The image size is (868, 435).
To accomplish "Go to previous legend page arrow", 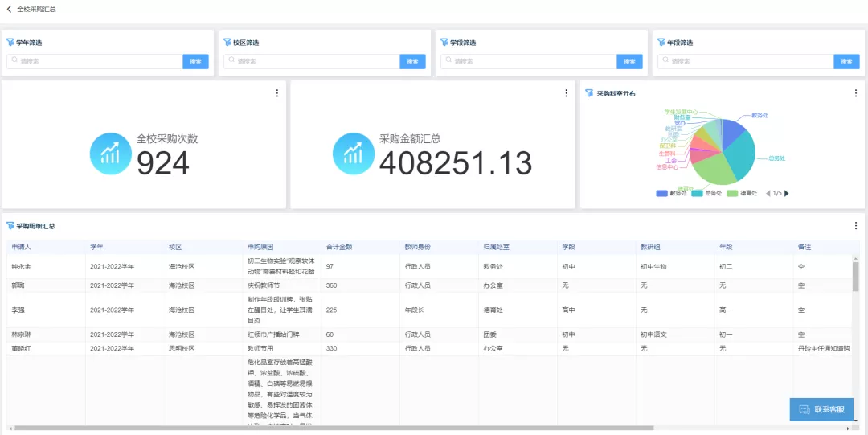I will [x=768, y=193].
